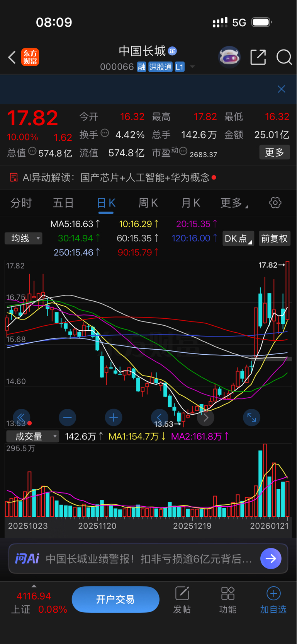
Task: Open the AI robot assistant avatar
Action: 229,57
